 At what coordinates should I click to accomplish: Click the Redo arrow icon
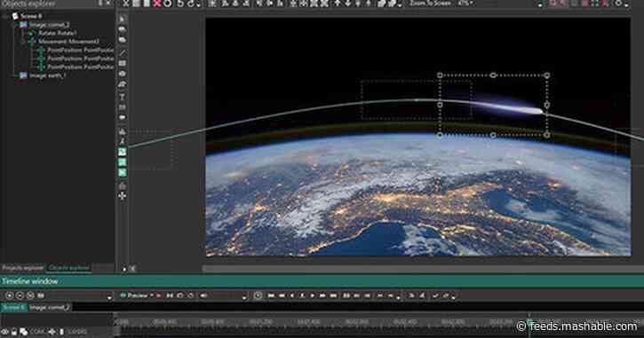pyautogui.click(x=191, y=4)
